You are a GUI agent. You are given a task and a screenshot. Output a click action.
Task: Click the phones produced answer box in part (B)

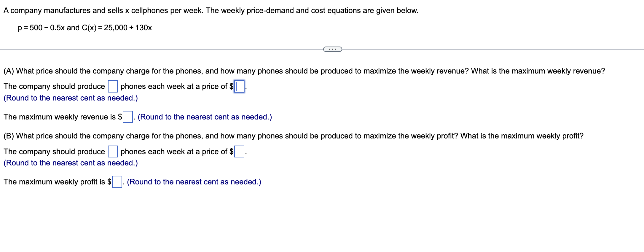[112, 151]
